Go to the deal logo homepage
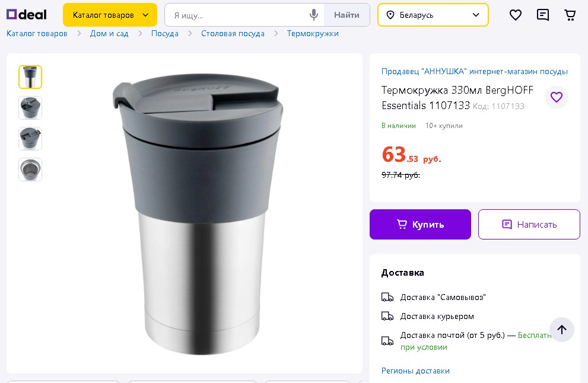Viewport: 588px width, 383px height. [x=26, y=15]
